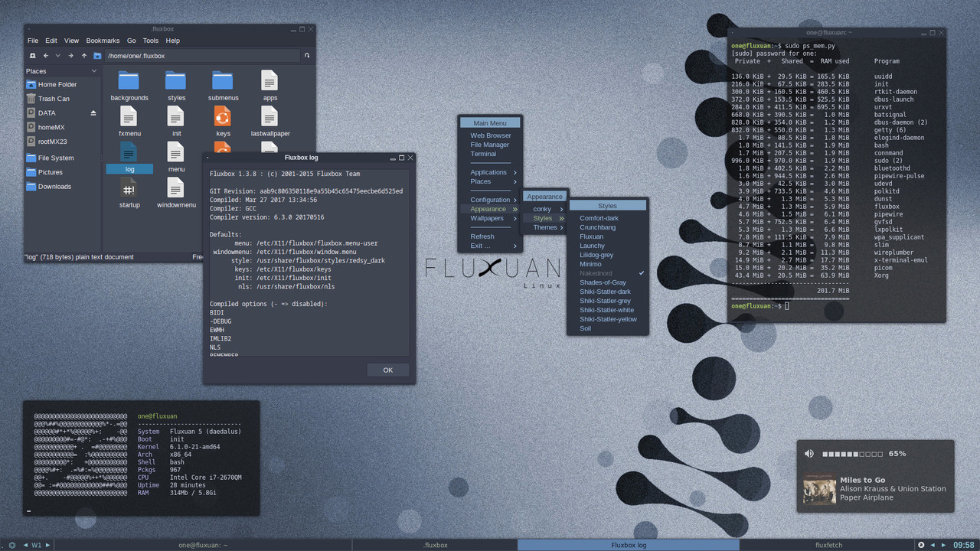The height and width of the screenshot is (551, 980).
Task: Choose Terminal from Main Menu
Action: pyautogui.click(x=488, y=154)
